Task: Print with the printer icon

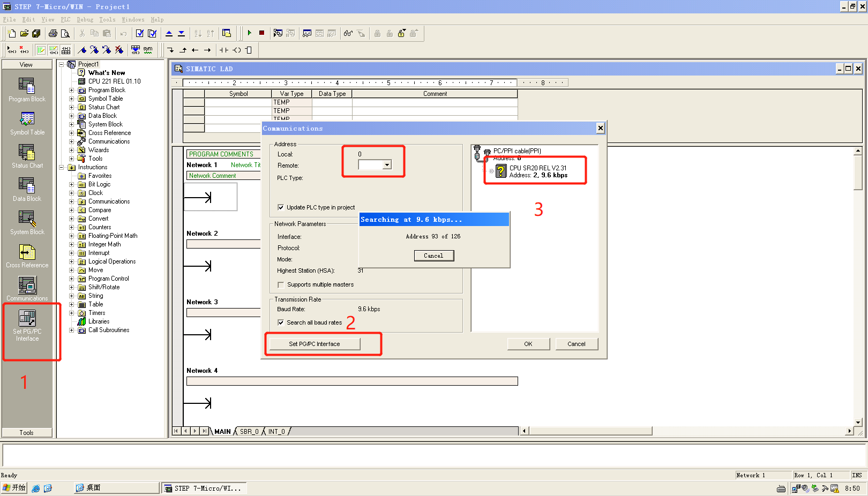Action: point(53,33)
